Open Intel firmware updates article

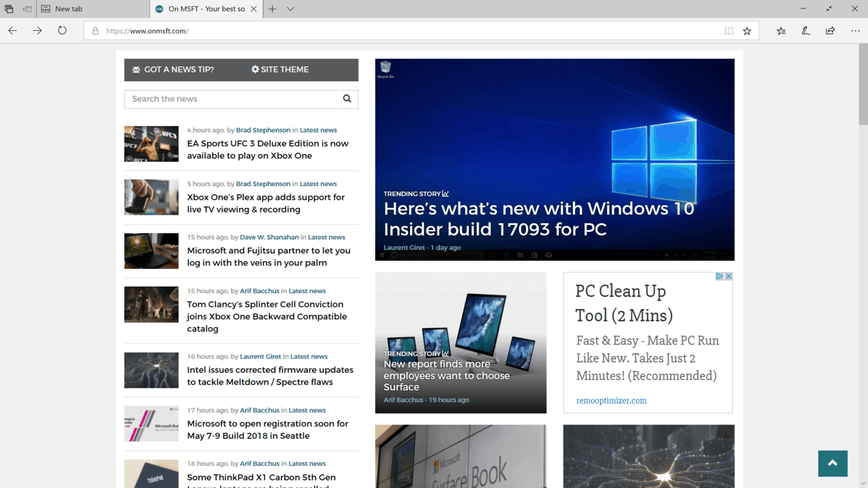(x=270, y=376)
